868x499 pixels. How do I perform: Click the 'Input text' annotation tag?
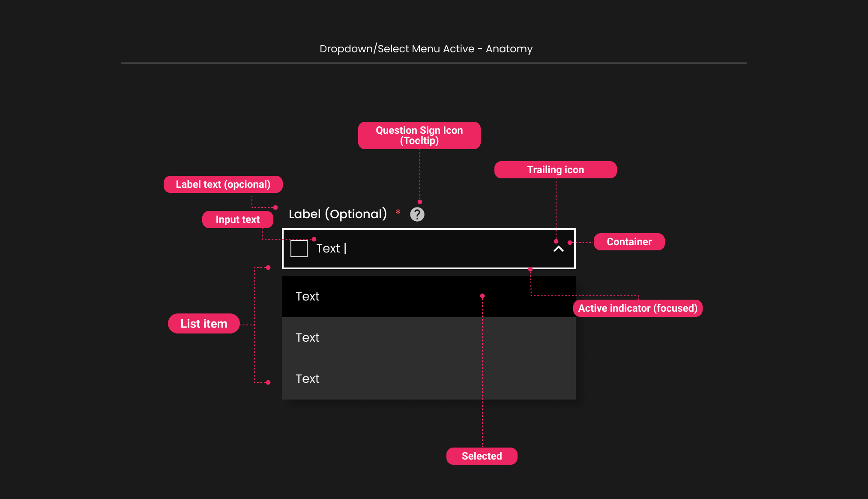[238, 219]
